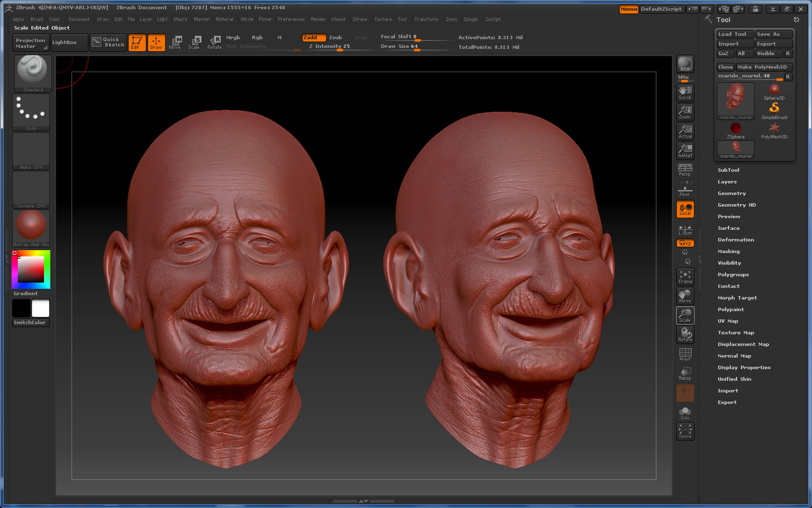The height and width of the screenshot is (508, 812).
Task: Select the ZSphere tool
Action: pyautogui.click(x=736, y=131)
